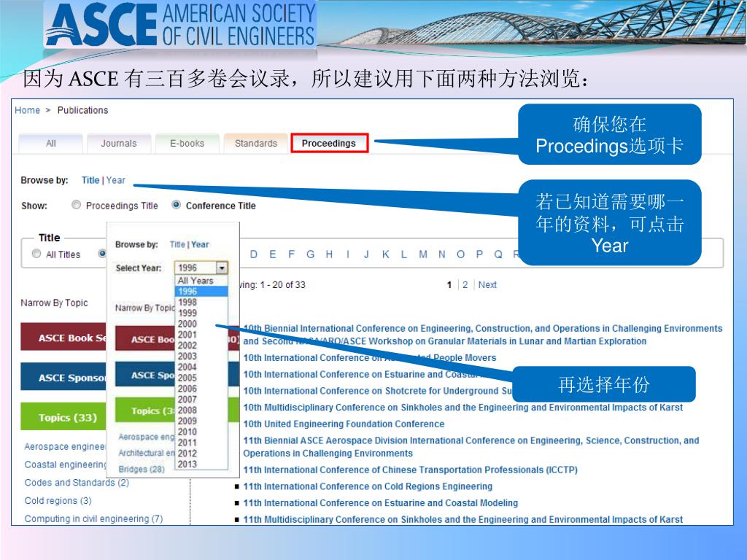Choose 1996 in the year list
The image size is (747, 560).
click(x=201, y=292)
